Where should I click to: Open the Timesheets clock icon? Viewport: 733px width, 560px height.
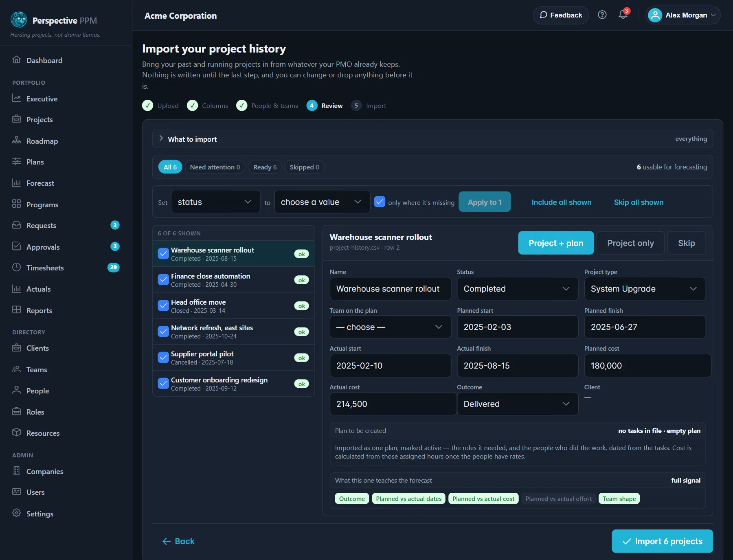coord(16,267)
